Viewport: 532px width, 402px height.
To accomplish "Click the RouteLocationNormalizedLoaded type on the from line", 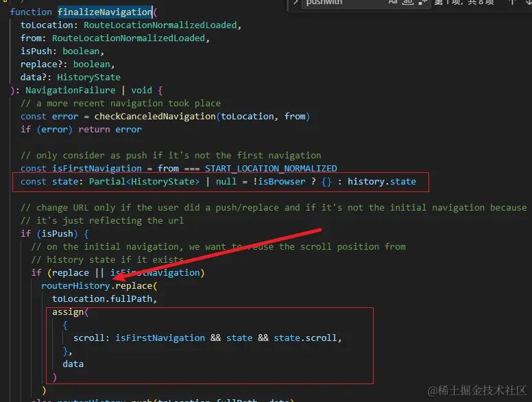I will pos(129,38).
